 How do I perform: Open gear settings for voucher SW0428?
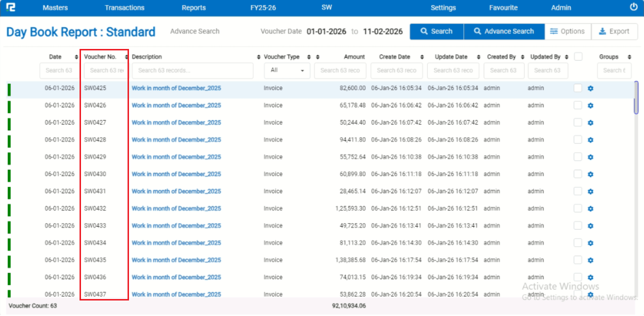(590, 140)
